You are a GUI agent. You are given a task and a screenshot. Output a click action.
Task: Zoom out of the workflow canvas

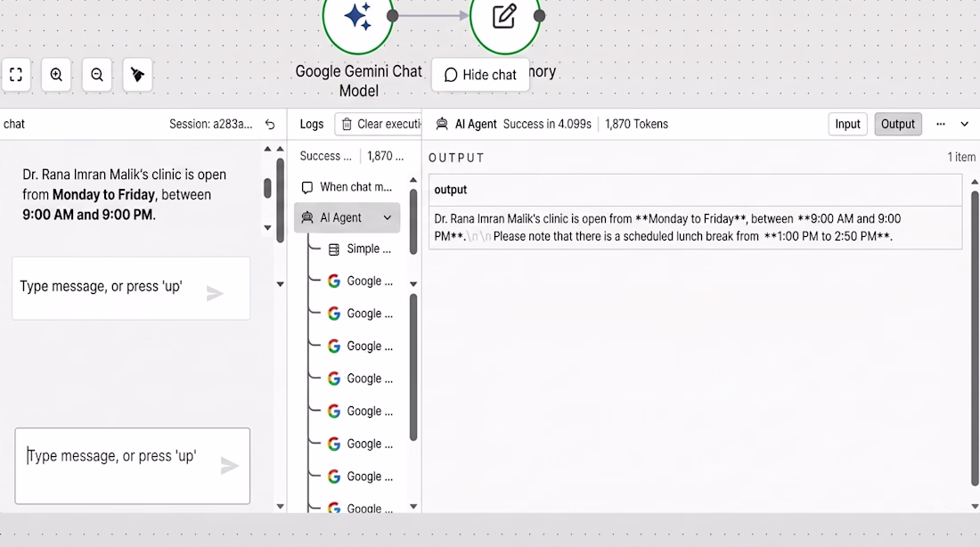click(x=97, y=75)
